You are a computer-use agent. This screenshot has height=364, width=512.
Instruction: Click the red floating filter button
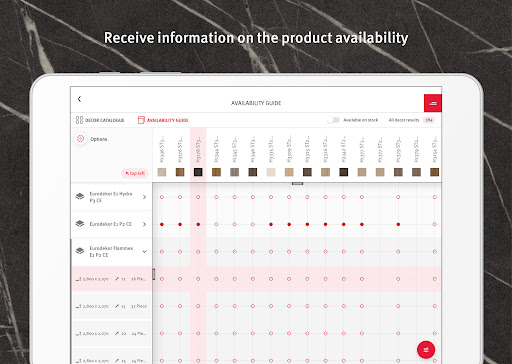426,350
